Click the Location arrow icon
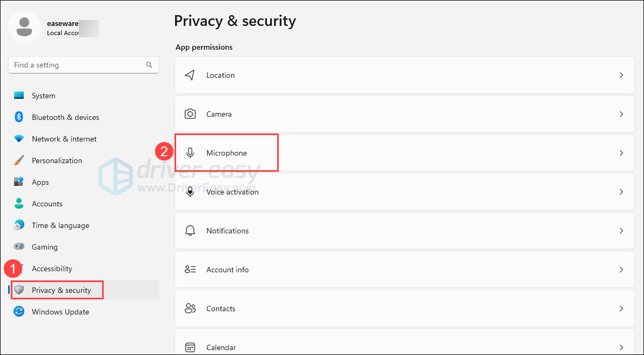 pos(190,75)
